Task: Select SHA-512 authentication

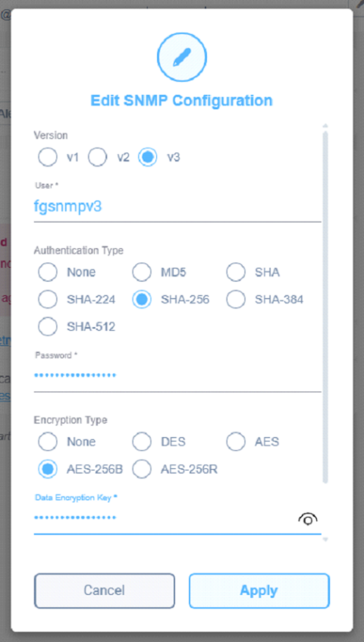Action: click(x=48, y=327)
